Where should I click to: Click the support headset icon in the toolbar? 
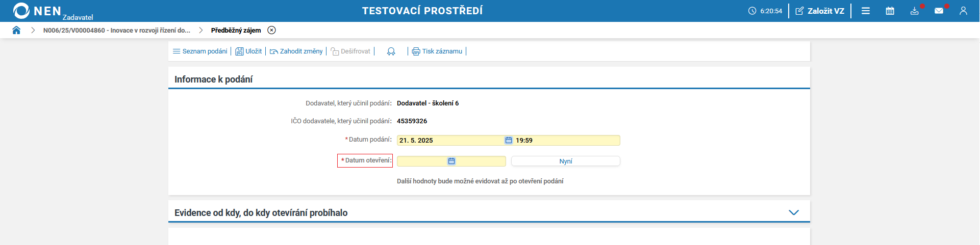pos(391,51)
